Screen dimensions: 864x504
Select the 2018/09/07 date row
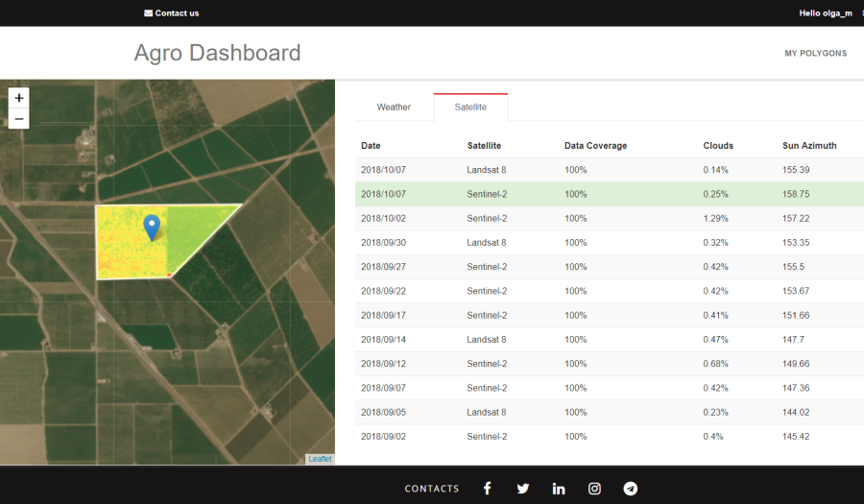coord(610,388)
